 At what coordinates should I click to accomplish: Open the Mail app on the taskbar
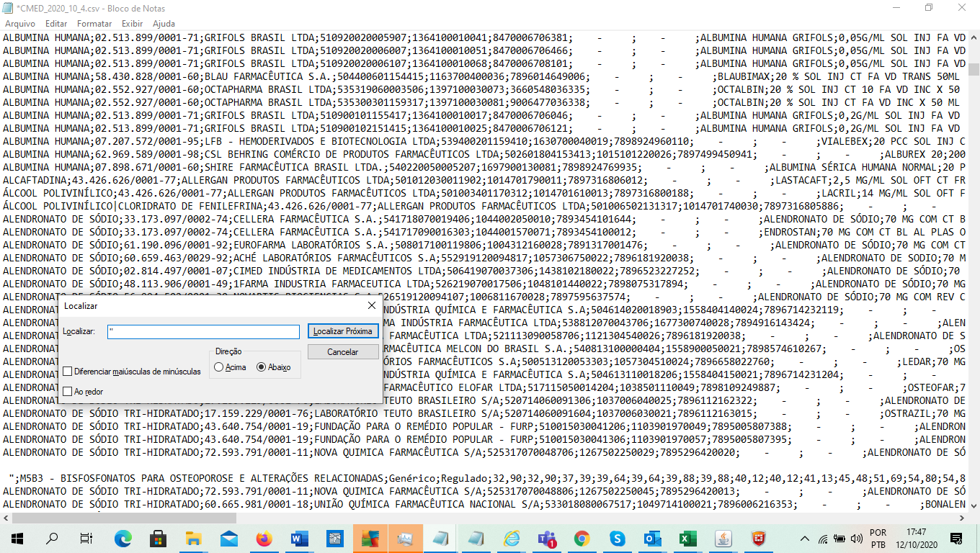coord(228,538)
